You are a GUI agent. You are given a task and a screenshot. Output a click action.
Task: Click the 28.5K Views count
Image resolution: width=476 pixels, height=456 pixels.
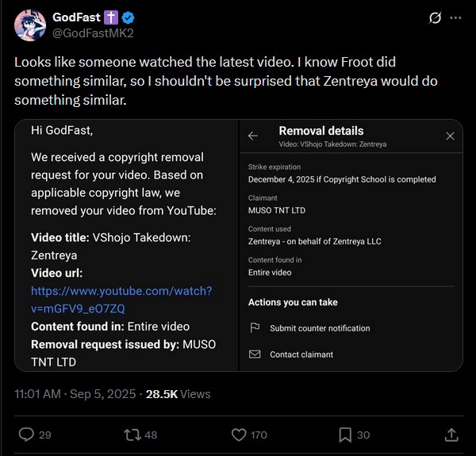[178, 393]
